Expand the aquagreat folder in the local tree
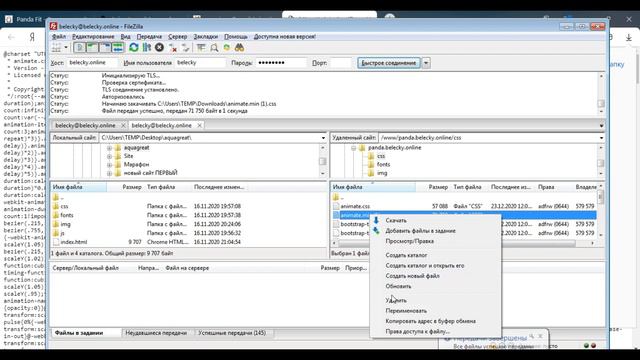 click(109, 148)
